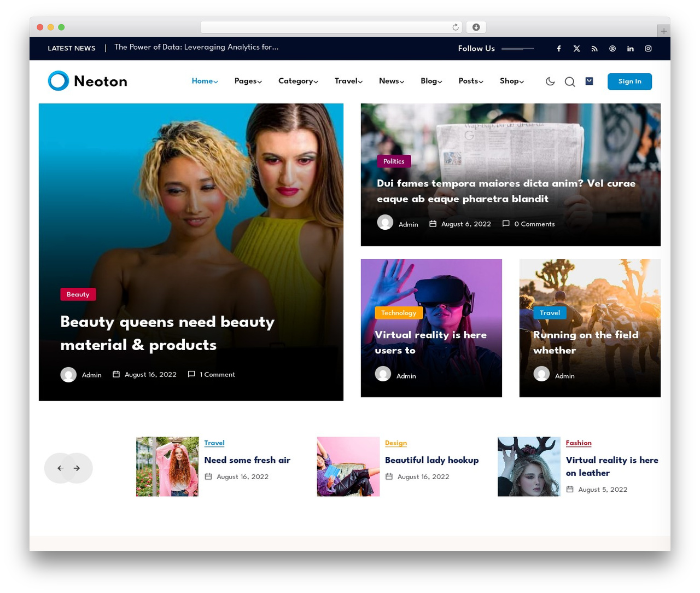Expand the Blog menu dropdown
The image size is (700, 593).
point(431,81)
